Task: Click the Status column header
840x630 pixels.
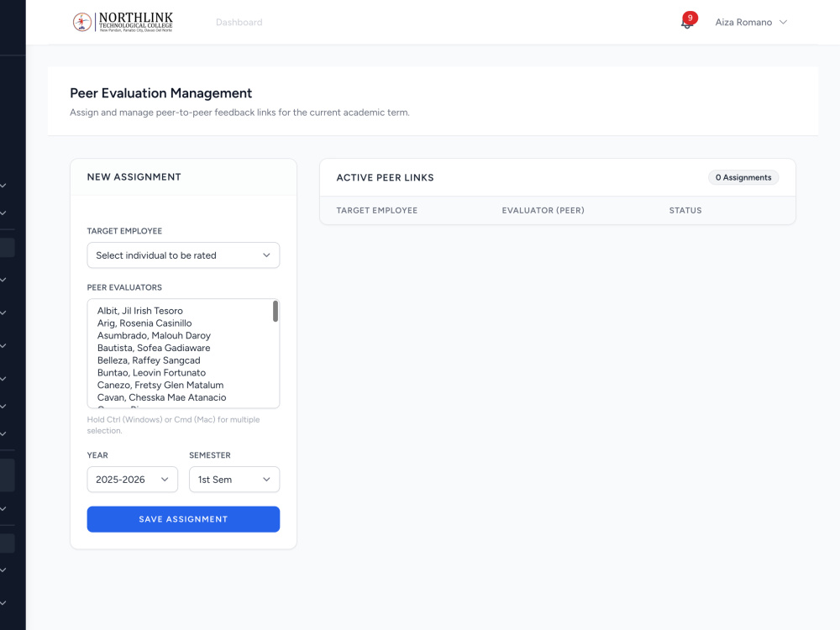Action: 685,211
